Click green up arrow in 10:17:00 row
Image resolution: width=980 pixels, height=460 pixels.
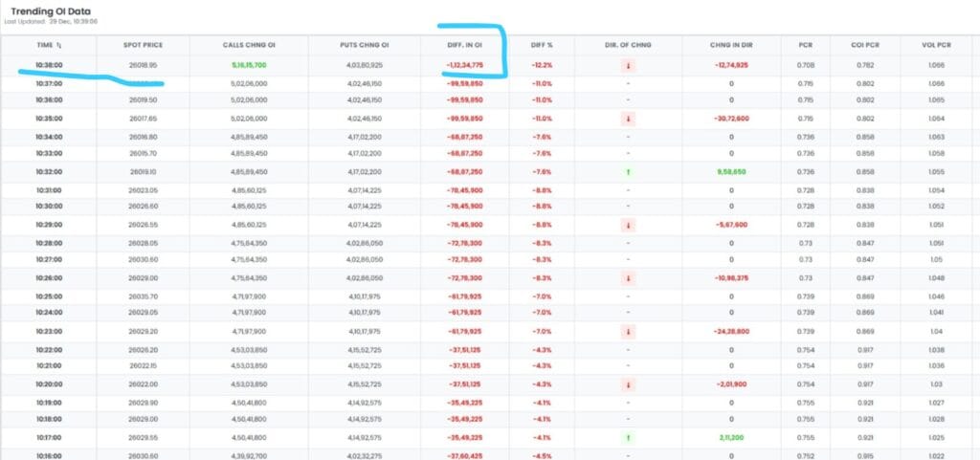628,437
